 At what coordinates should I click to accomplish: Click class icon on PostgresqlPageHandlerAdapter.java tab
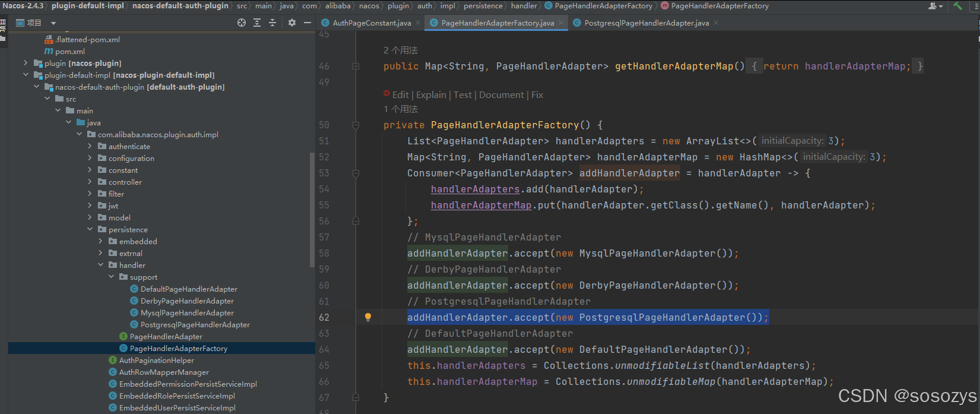coord(577,23)
